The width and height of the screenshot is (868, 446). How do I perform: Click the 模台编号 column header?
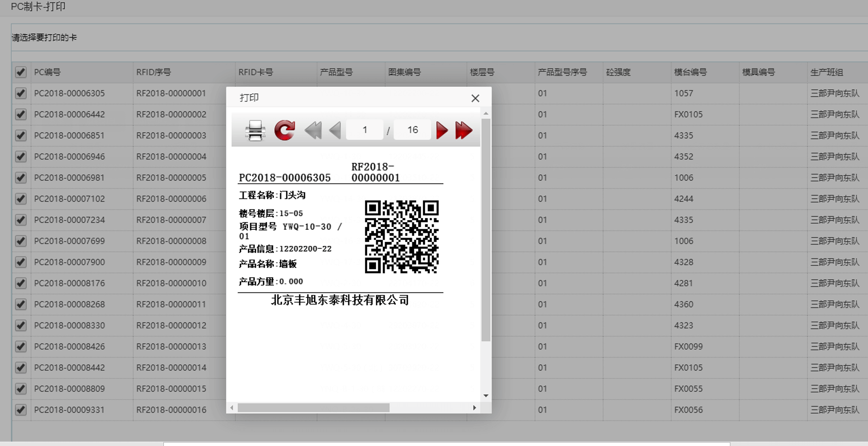click(690, 72)
